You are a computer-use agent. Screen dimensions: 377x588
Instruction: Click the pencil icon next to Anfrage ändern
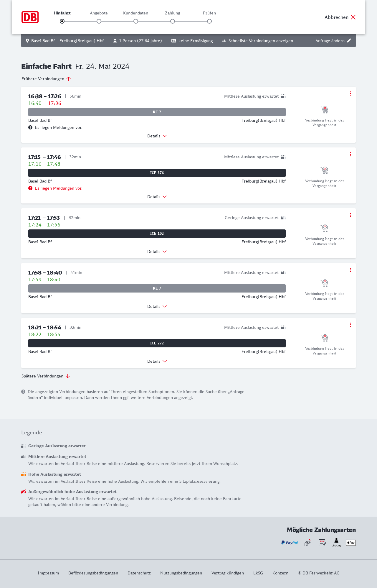click(x=349, y=41)
